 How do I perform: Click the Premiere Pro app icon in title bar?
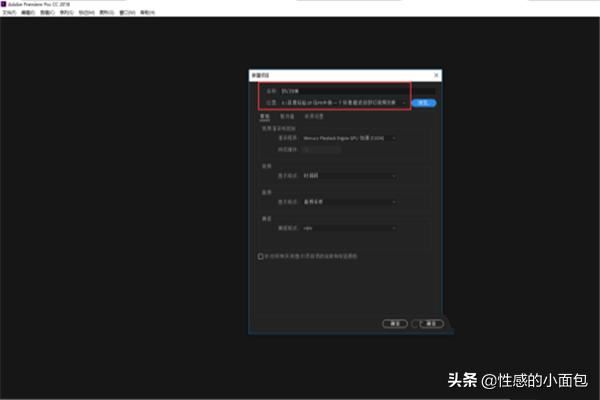(4, 4)
